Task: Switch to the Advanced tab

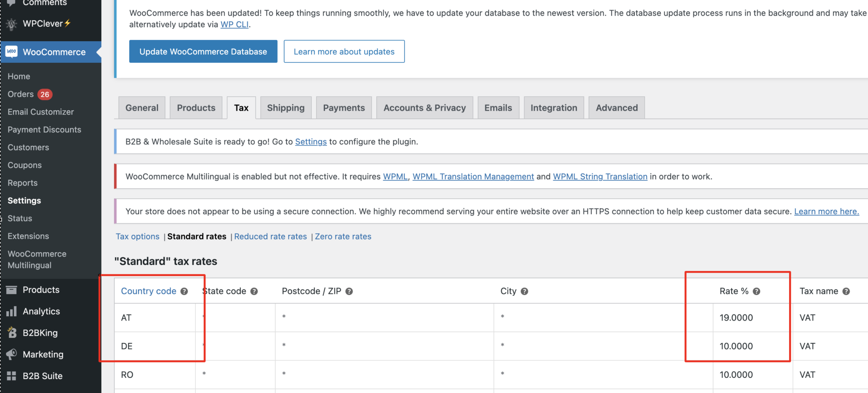Action: pos(617,108)
